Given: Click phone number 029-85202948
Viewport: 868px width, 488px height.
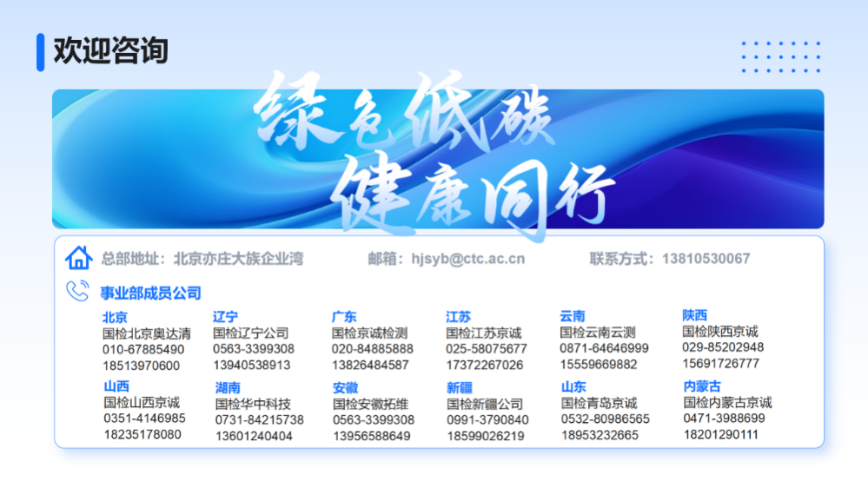Looking at the screenshot, I should click(723, 347).
